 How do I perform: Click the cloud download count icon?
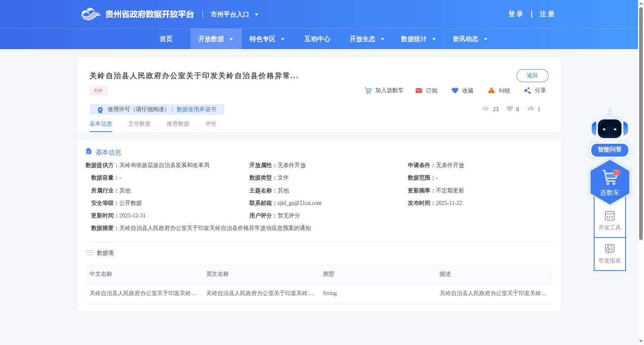(530, 109)
